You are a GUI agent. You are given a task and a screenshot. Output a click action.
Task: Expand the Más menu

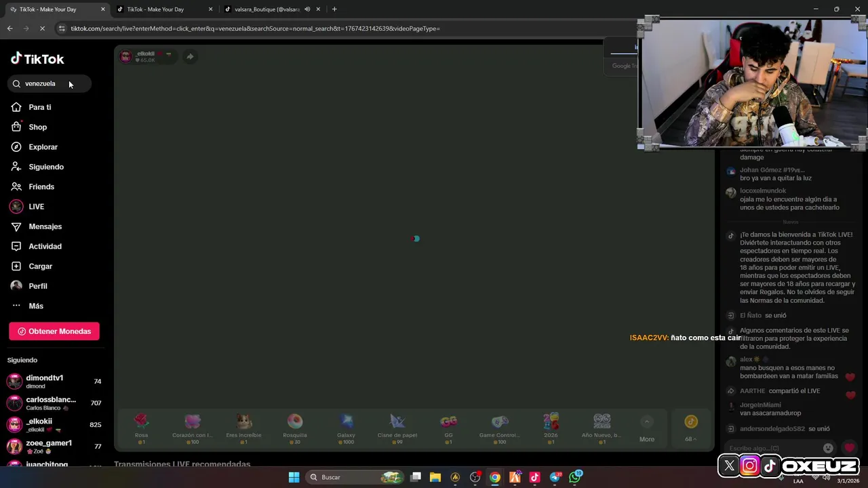click(35, 306)
